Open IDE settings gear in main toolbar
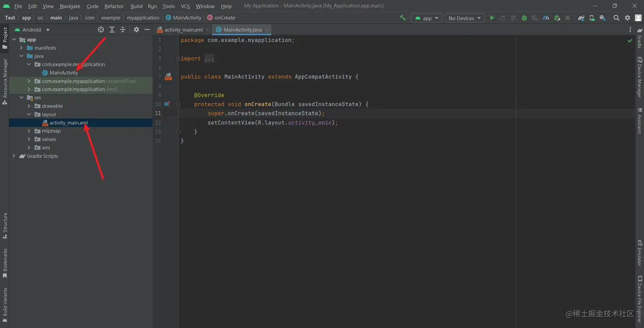The width and height of the screenshot is (644, 328). click(627, 18)
